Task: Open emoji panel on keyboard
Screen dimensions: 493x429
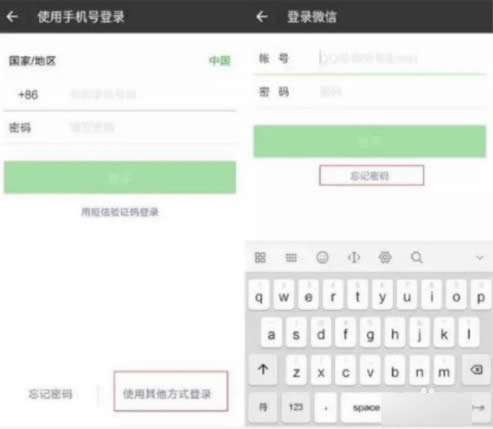Action: pyautogui.click(x=322, y=258)
